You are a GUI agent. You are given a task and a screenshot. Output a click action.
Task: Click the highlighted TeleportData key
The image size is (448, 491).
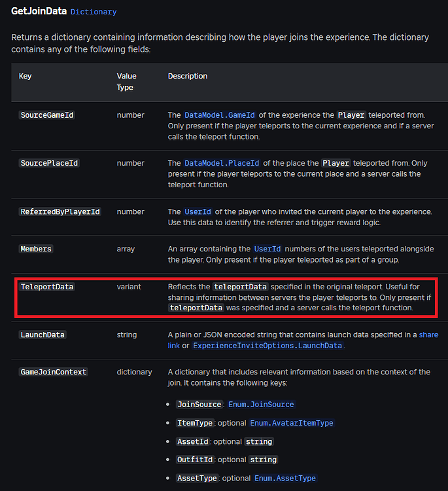click(47, 287)
